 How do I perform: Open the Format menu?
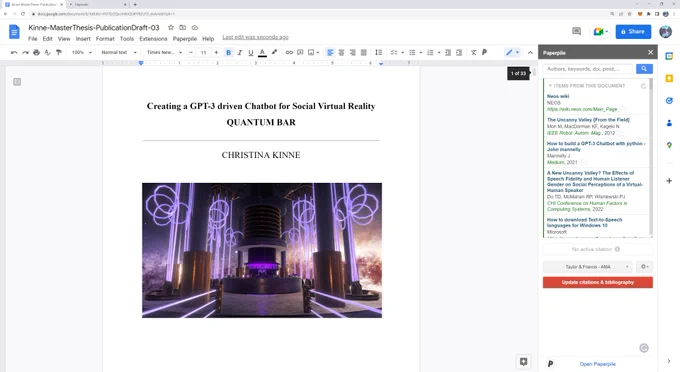[105, 39]
